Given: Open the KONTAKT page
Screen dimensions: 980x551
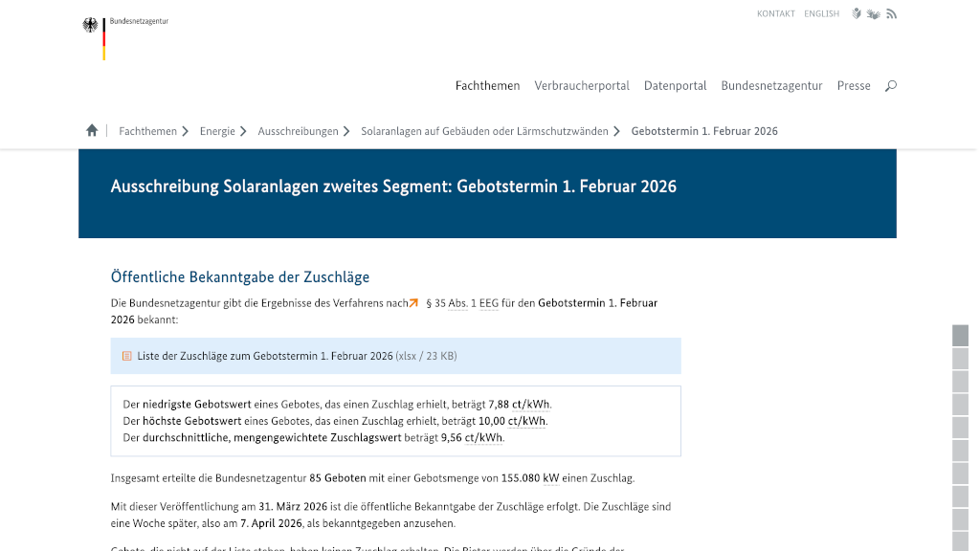Looking at the screenshot, I should pos(775,13).
